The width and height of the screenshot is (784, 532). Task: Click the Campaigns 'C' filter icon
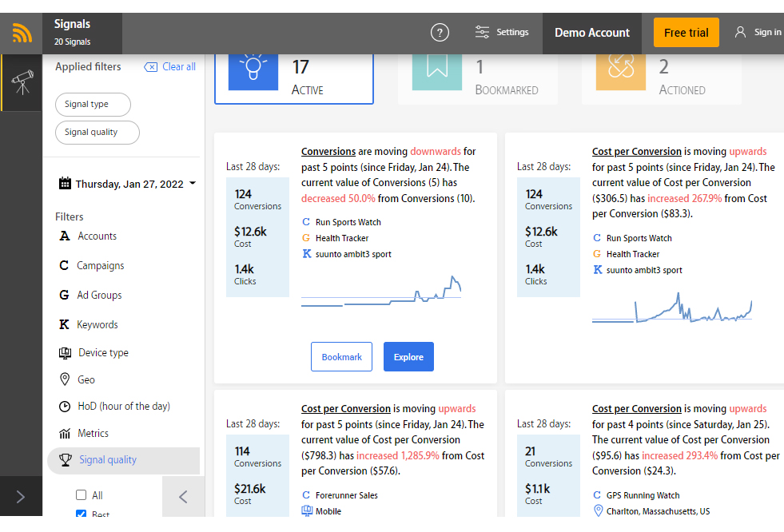[64, 265]
